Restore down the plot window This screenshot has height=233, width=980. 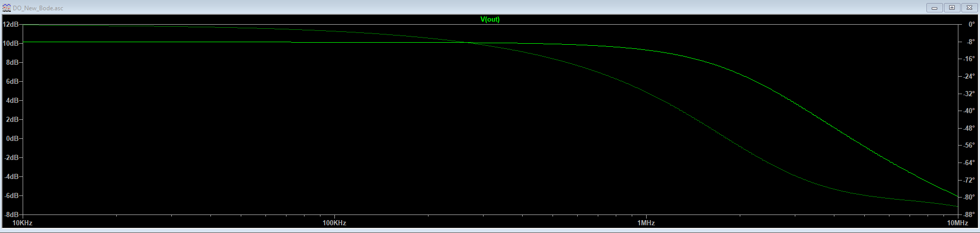(952, 8)
